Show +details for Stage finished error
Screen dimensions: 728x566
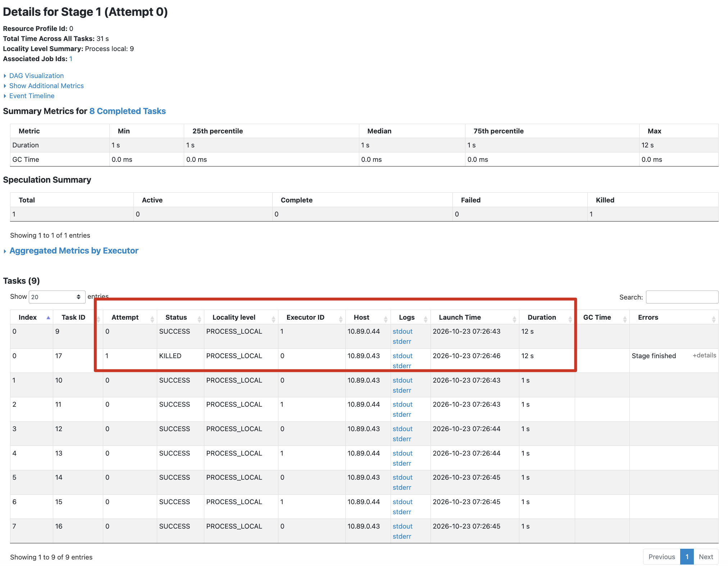704,355
